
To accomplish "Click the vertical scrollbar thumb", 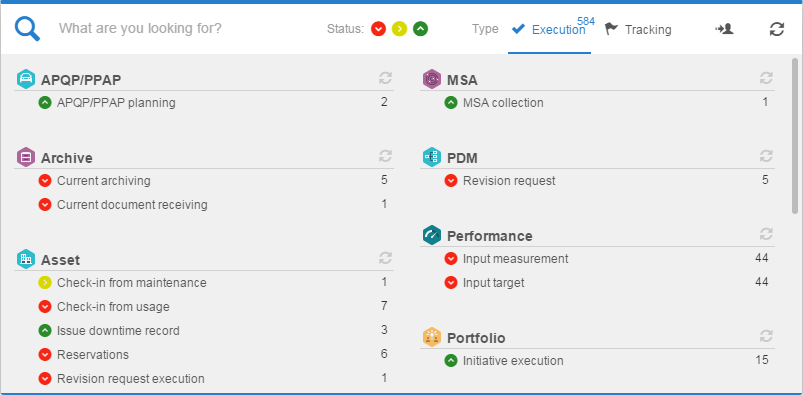I will point(795,136).
